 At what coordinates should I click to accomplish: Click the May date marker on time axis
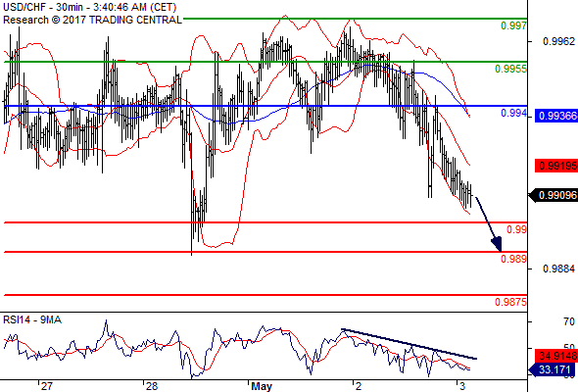[x=262, y=386]
